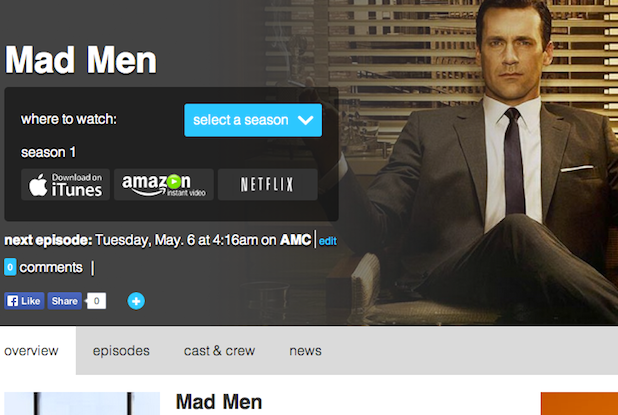This screenshot has height=415, width=618.
Task: Click the Facebook share count bubble
Action: pyautogui.click(x=96, y=301)
